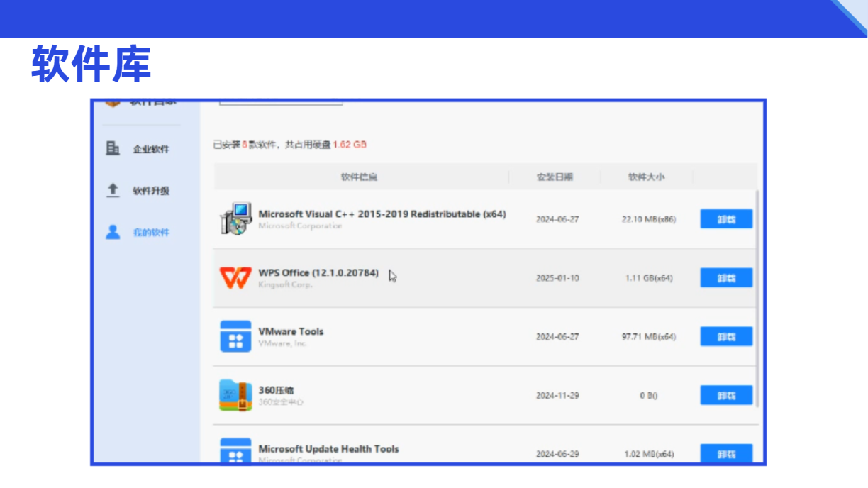Image resolution: width=868 pixels, height=488 pixels.
Task: Uninstall WPS Office with its 卸载 button
Action: click(x=726, y=278)
